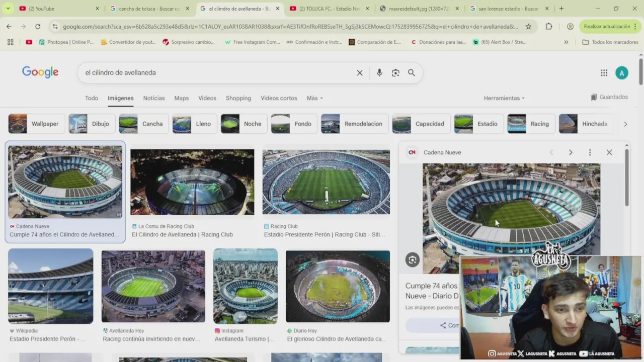This screenshot has width=644, height=362.
Task: Open the Google account avatar
Action: click(622, 73)
